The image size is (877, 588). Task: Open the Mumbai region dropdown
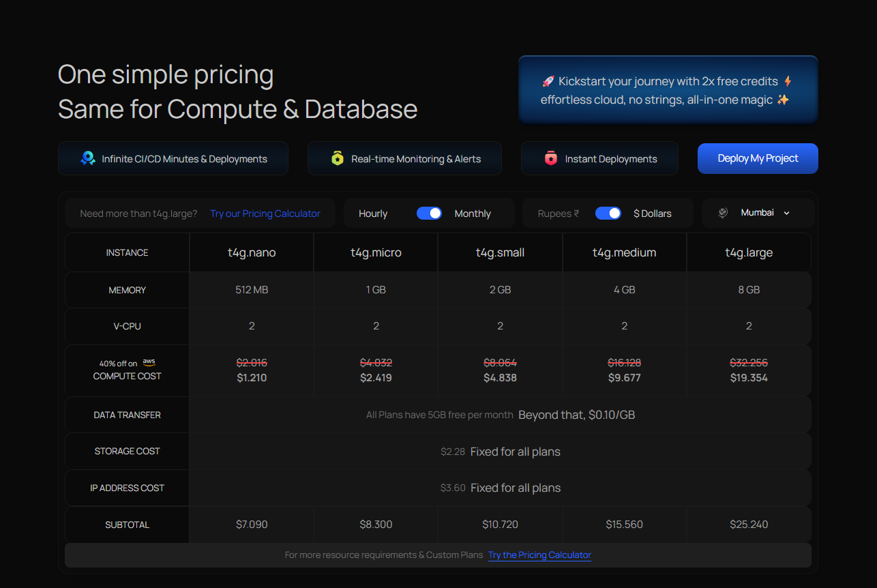coord(757,213)
